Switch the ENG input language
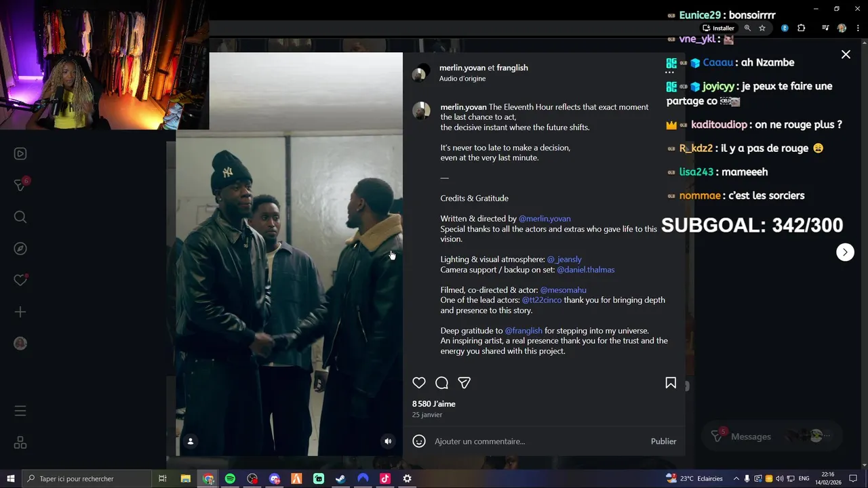 point(804,479)
